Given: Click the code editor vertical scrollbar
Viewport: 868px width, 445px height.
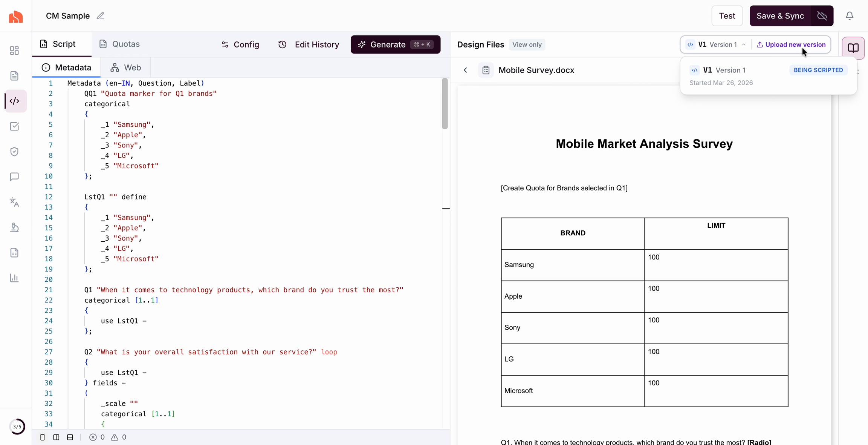Looking at the screenshot, I should coord(445,104).
